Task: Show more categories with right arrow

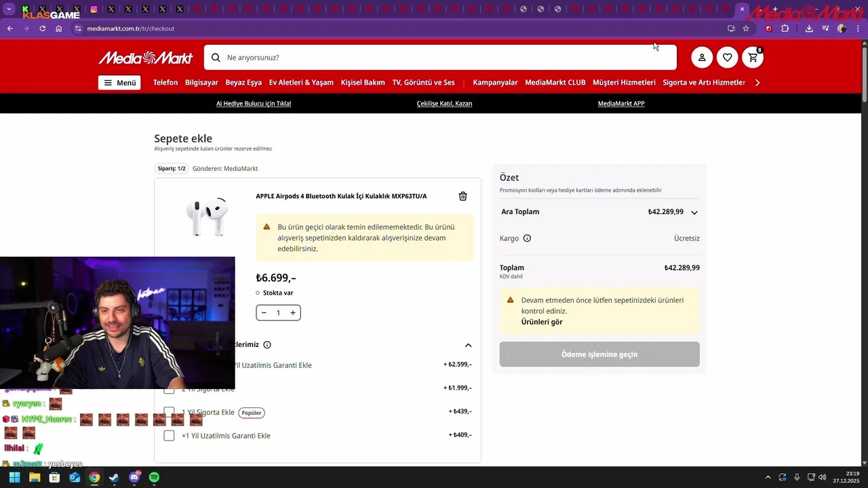Action: [757, 83]
